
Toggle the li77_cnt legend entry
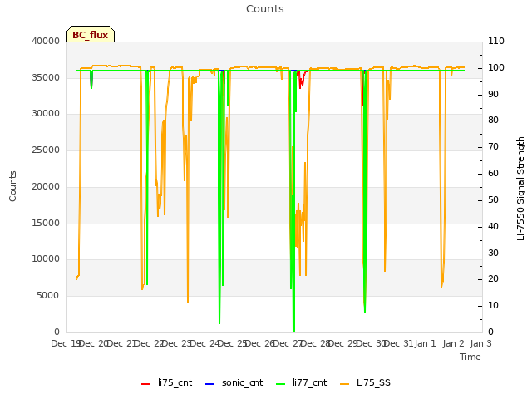point(302,382)
